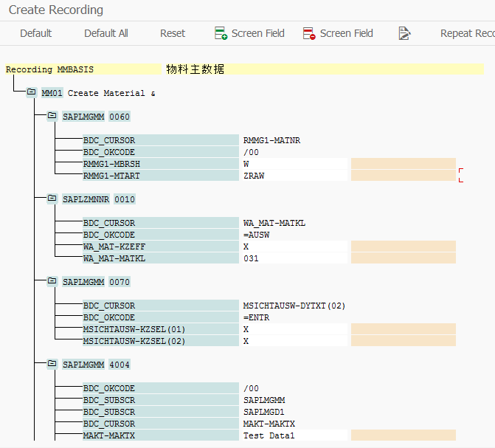
Task: Collapse the SAPLMGMM 0070 screen folder
Action: coord(52,281)
